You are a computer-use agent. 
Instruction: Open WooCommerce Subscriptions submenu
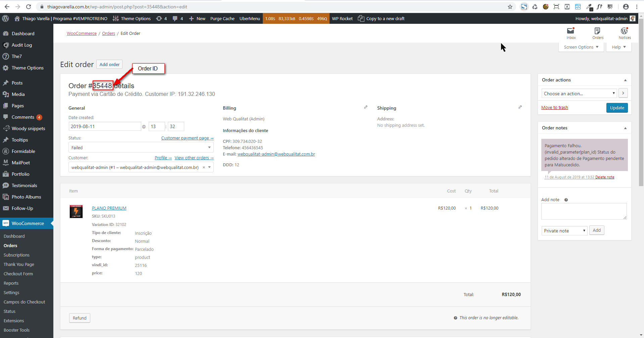16,255
